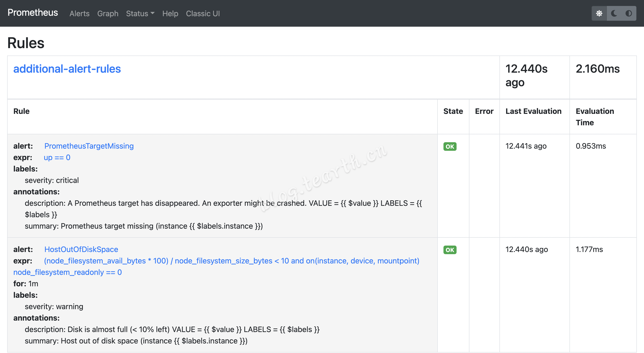644x353 pixels.
Task: Open the Prometheus home brand link
Action: tap(33, 12)
